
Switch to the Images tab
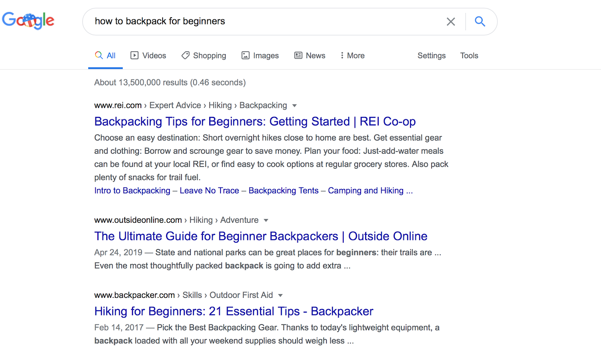(x=260, y=56)
